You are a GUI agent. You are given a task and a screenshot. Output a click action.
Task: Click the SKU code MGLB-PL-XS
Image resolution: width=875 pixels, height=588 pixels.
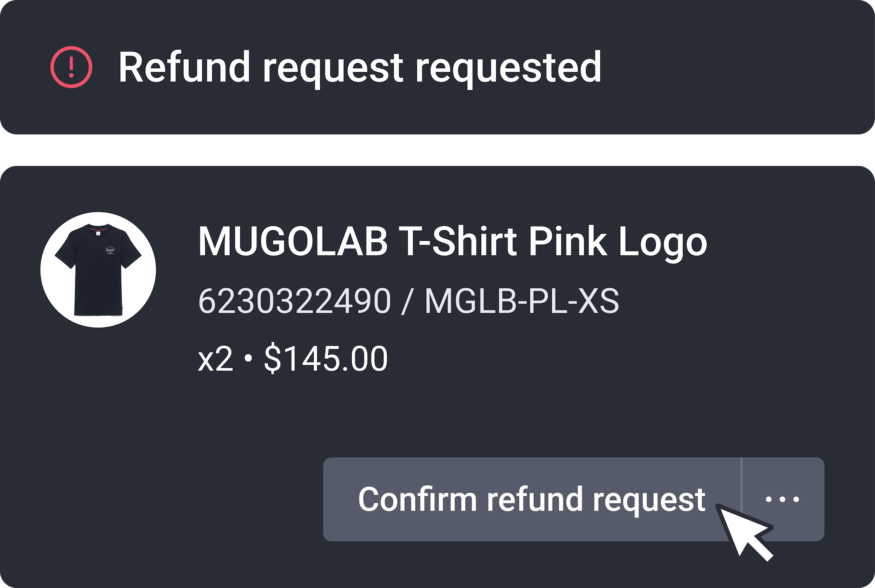522,301
